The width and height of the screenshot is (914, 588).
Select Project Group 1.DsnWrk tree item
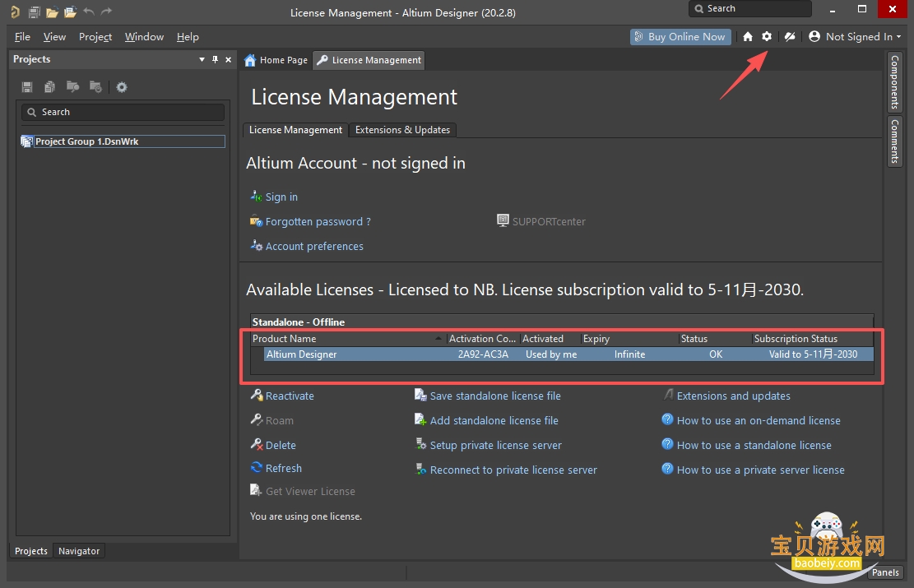[x=123, y=141]
